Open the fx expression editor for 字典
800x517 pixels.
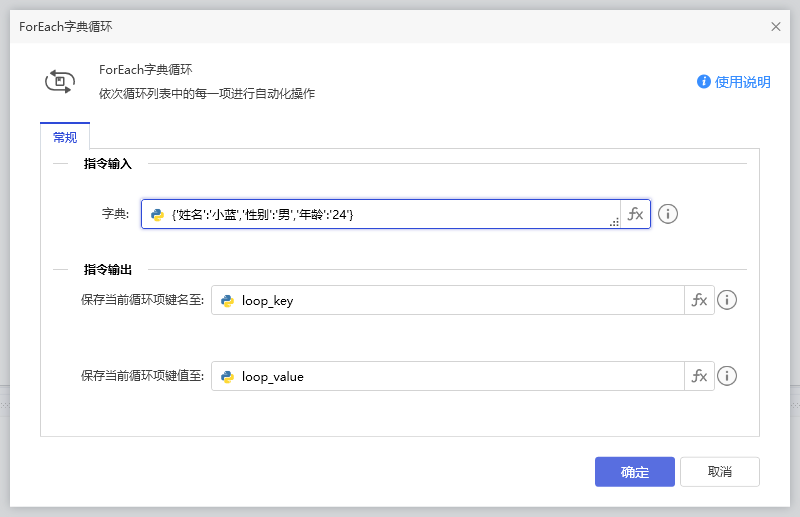[x=635, y=214]
